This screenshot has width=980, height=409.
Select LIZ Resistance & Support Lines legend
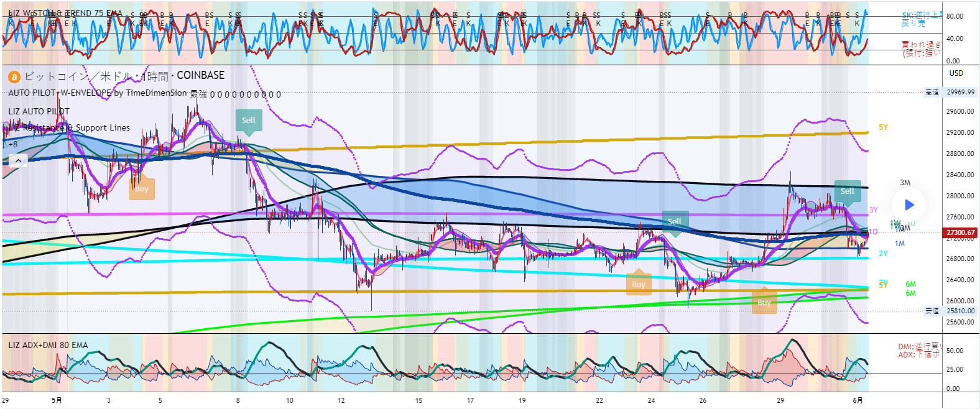point(70,128)
